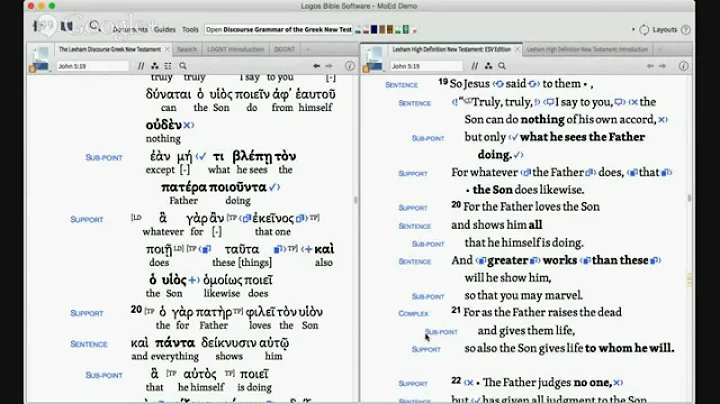
Task: Toggle interlinear display in the Greek NT panel
Action: pos(168,66)
